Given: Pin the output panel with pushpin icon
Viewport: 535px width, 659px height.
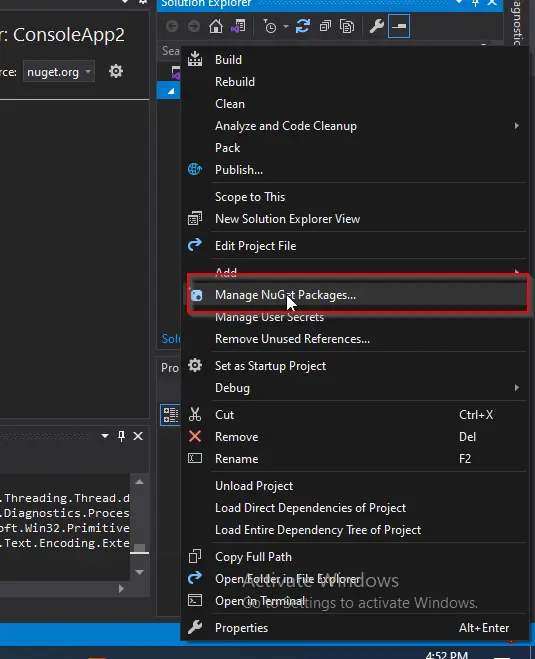Looking at the screenshot, I should [x=121, y=436].
